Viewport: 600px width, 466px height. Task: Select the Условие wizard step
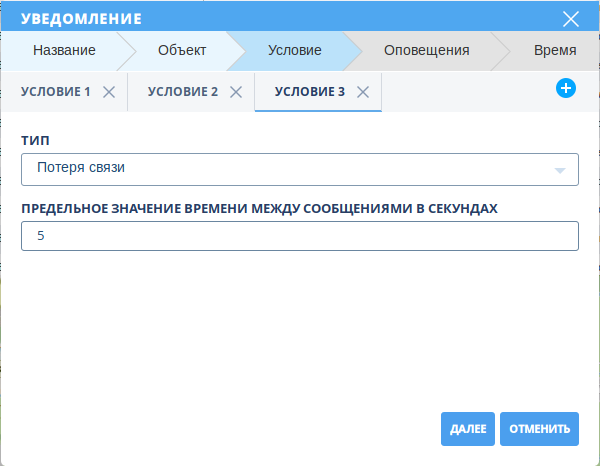[294, 50]
